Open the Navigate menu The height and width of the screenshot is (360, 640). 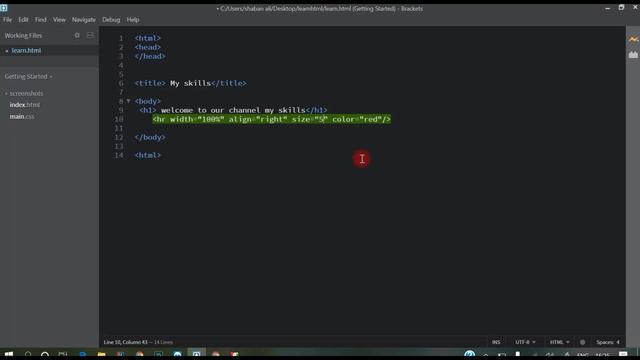click(84, 20)
